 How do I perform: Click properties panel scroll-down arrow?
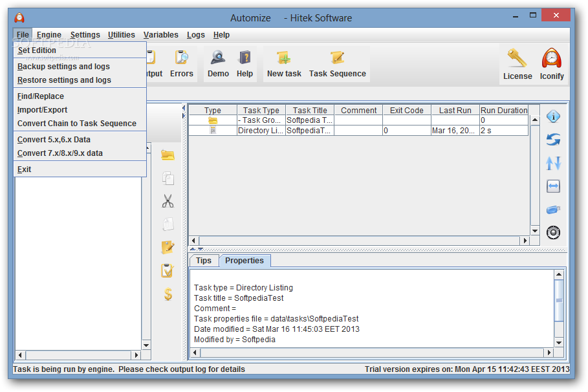[559, 342]
